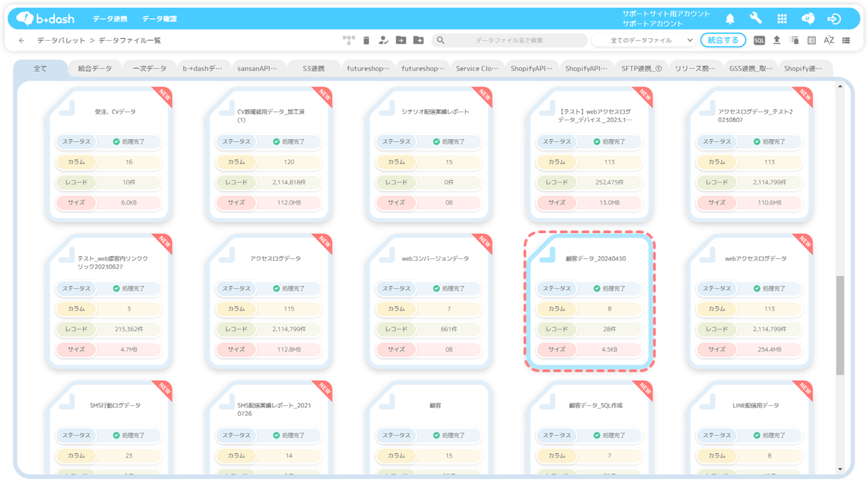
Task: Select the 統合データ tab
Action: point(95,68)
